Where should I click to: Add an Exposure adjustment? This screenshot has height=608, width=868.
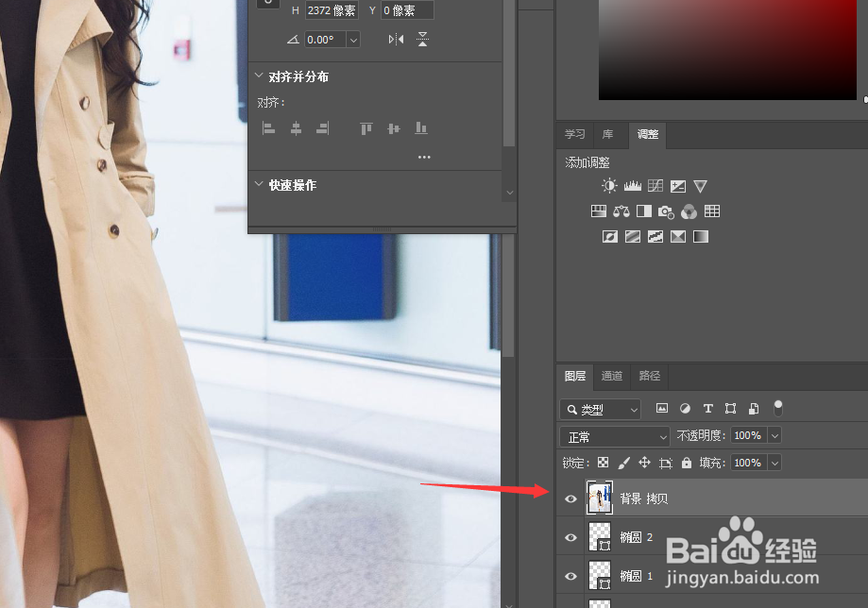click(678, 186)
